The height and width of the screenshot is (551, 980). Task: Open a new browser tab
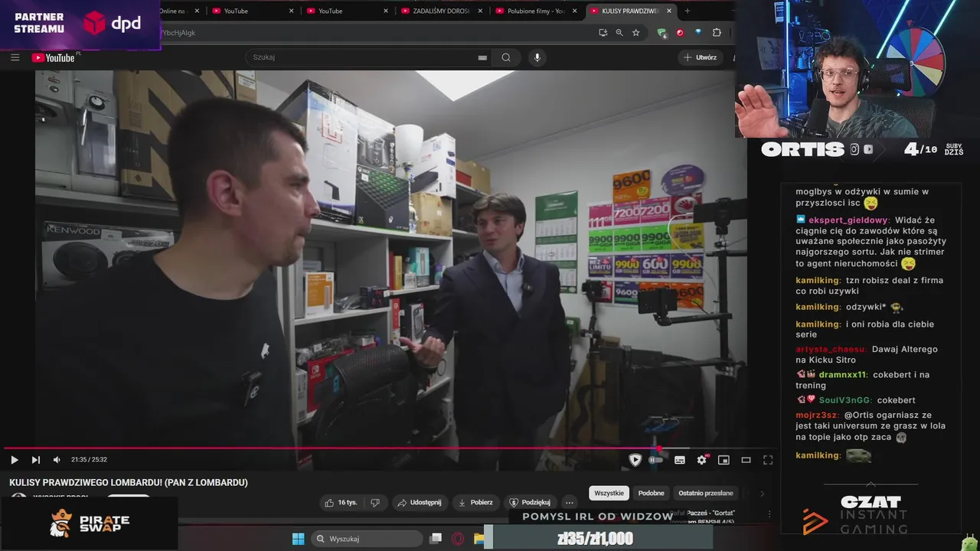pyautogui.click(x=687, y=11)
